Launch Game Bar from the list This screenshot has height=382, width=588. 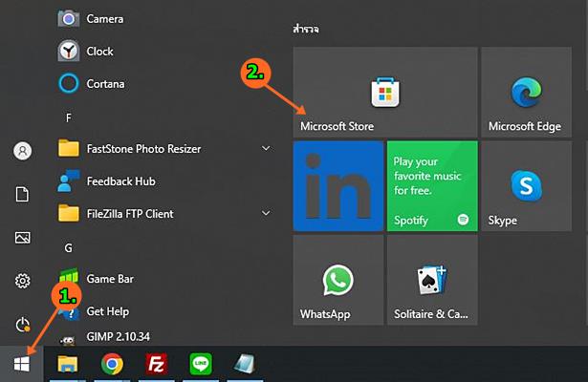coord(165,279)
